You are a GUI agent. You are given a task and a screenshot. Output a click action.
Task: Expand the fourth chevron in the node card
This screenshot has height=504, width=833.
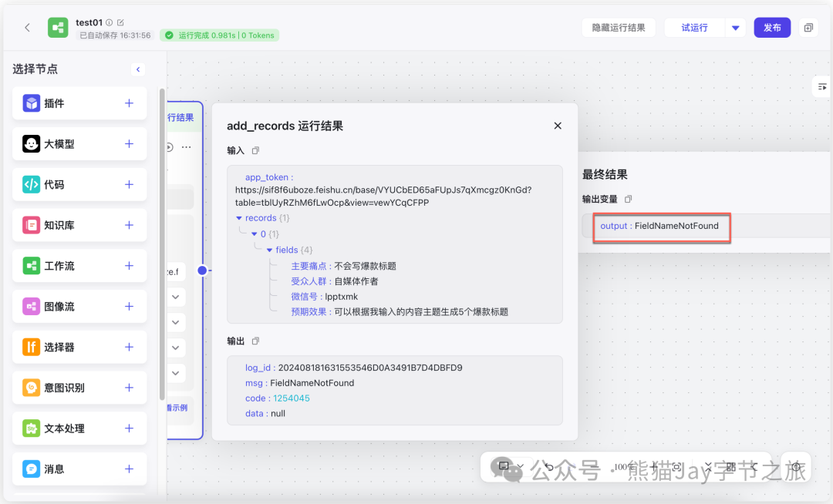click(x=175, y=373)
